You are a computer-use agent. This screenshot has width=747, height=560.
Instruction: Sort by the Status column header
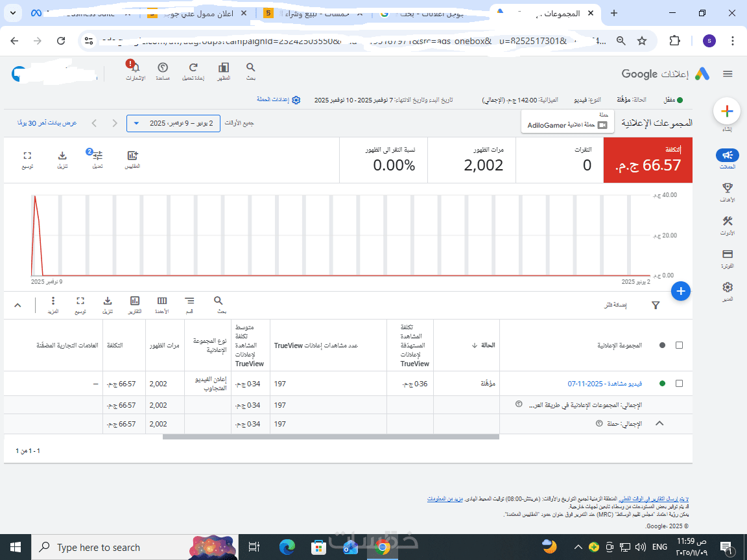click(x=483, y=345)
